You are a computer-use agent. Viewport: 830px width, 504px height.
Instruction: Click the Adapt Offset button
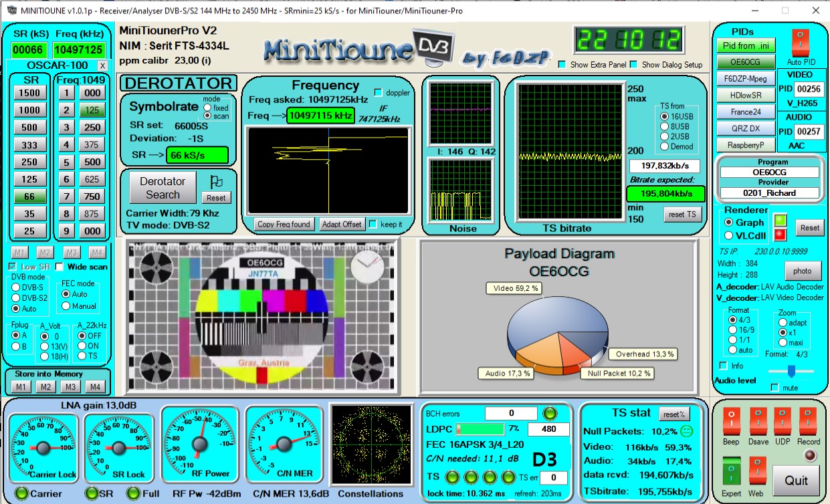click(x=342, y=224)
